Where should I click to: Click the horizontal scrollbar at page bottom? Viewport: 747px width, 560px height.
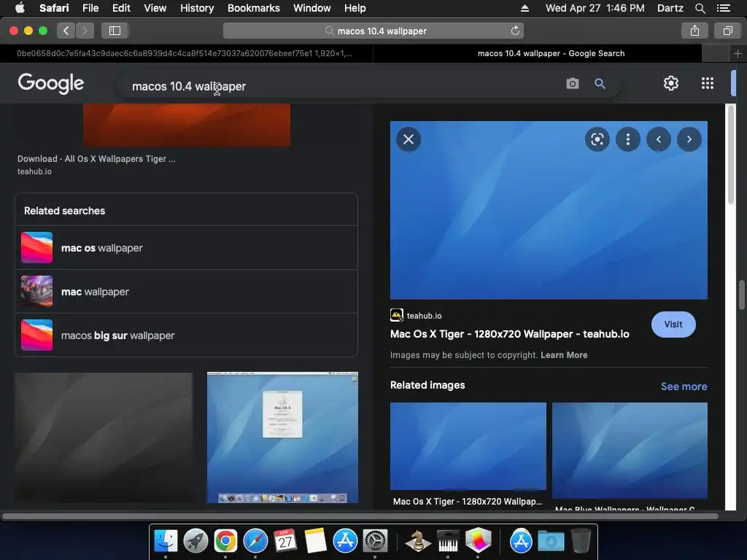(360, 516)
